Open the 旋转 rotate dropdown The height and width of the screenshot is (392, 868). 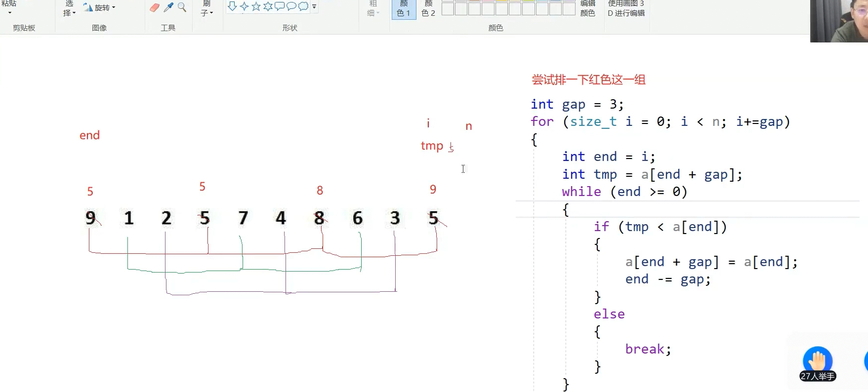[x=99, y=7]
